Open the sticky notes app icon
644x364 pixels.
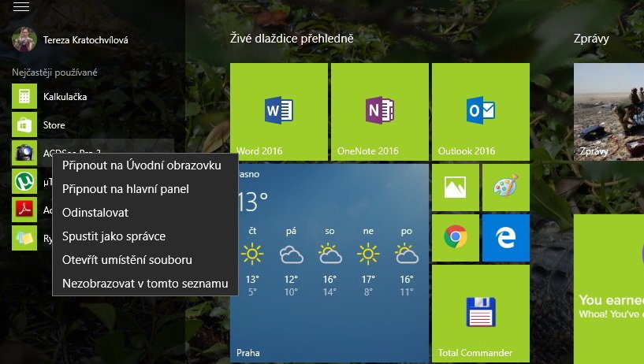[x=24, y=238]
